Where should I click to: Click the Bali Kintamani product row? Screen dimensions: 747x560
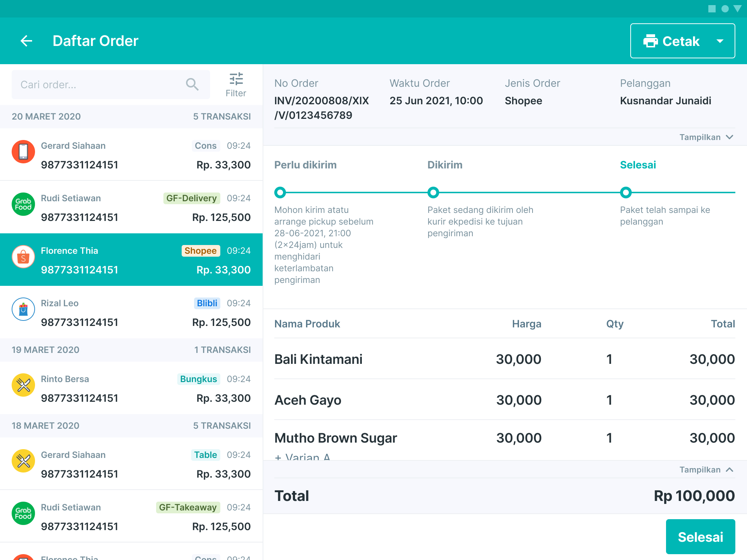click(x=505, y=359)
